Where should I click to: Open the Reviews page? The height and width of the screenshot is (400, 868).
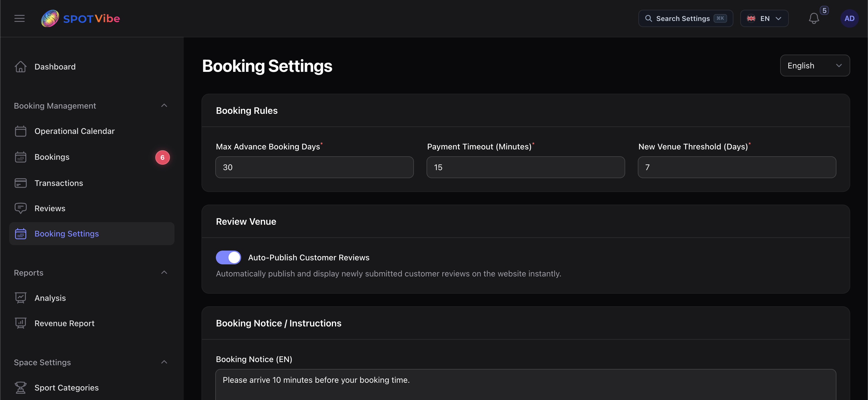[x=92, y=208]
